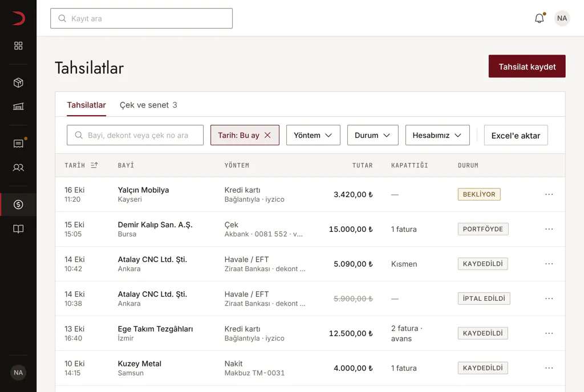Select the payments dollar icon in sidebar
Viewport: 584px width, 392px height.
click(18, 205)
